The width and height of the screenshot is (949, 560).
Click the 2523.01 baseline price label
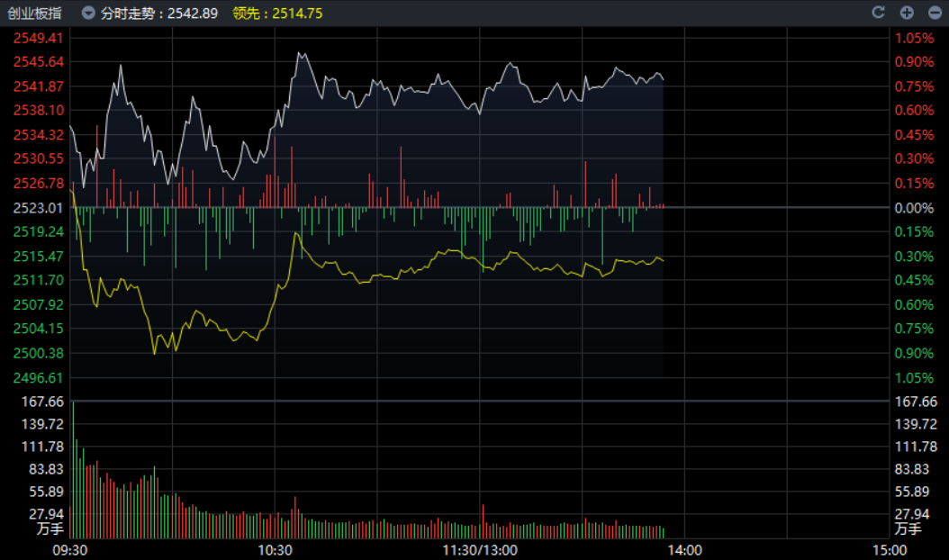coord(38,207)
